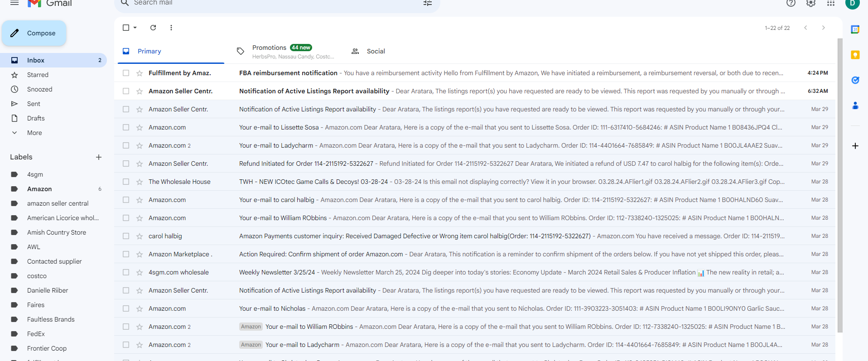The height and width of the screenshot is (361, 868).
Task: Open the main menu hamburger icon
Action: tap(14, 3)
